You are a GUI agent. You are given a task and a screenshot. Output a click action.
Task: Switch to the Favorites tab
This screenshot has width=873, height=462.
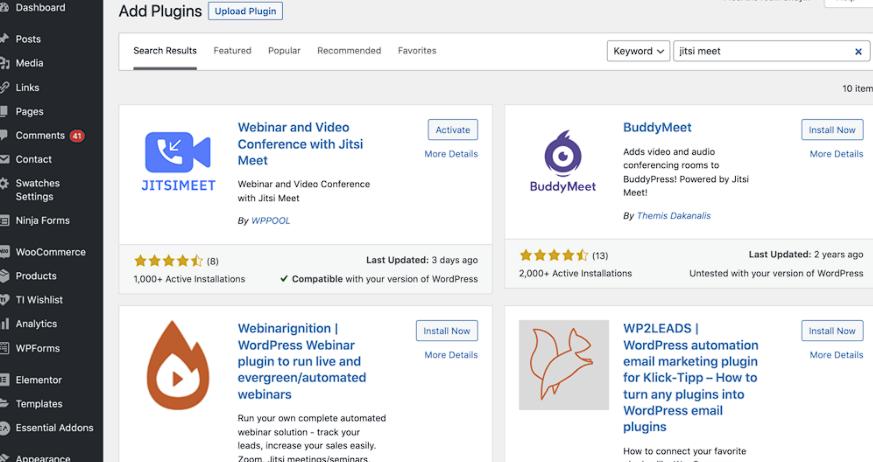(417, 51)
